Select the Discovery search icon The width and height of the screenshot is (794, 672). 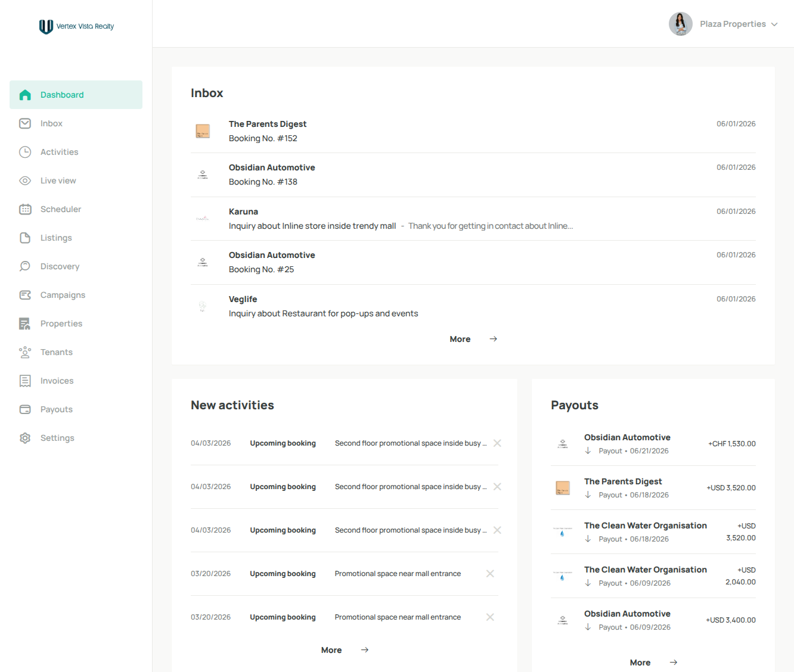[x=25, y=266]
